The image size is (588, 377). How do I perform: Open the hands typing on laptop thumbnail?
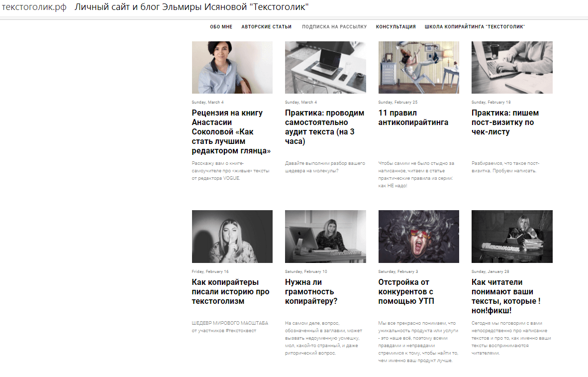click(x=512, y=68)
